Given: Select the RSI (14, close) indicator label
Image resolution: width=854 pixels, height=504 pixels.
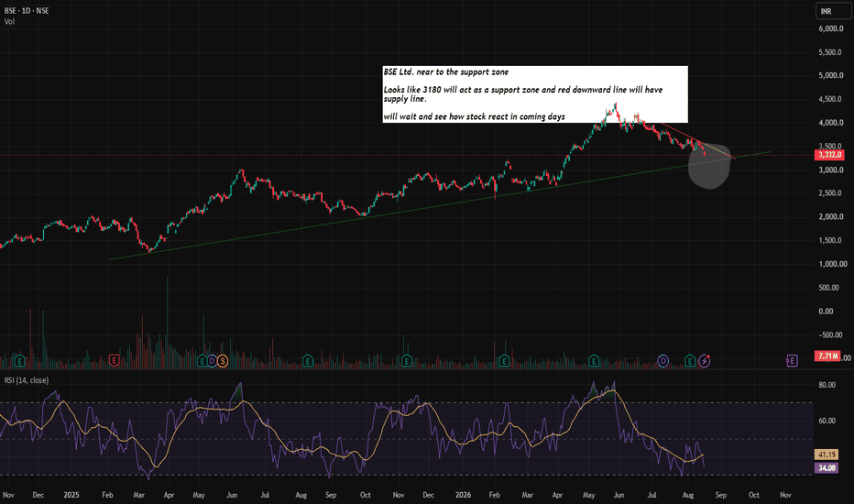Looking at the screenshot, I should click(x=27, y=380).
